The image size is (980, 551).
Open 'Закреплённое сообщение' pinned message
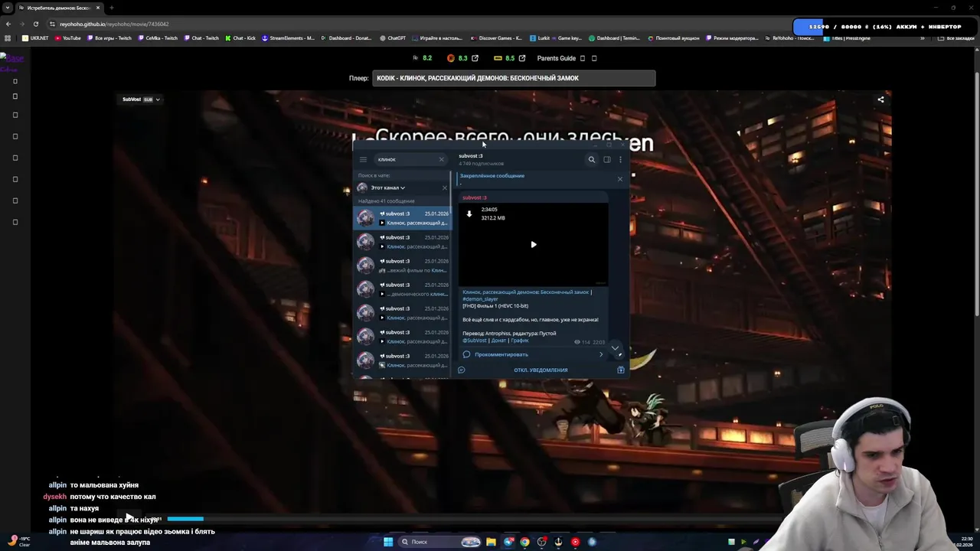[492, 176]
